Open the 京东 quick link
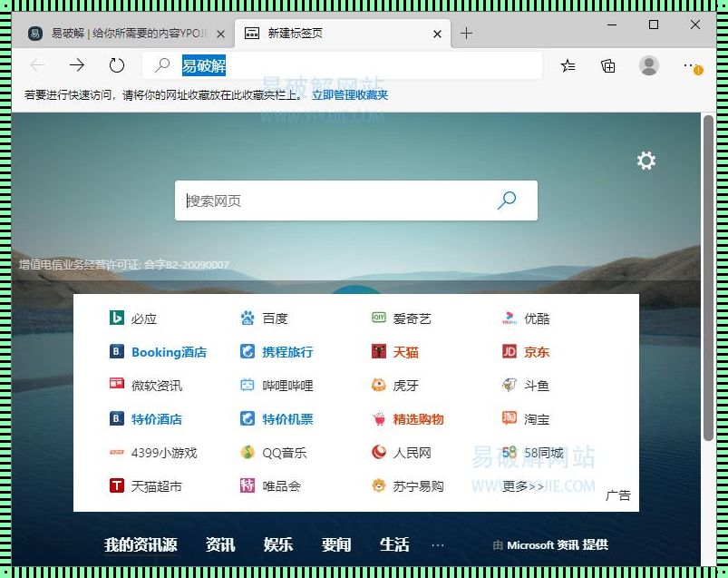This screenshot has width=728, height=578. coord(536,352)
